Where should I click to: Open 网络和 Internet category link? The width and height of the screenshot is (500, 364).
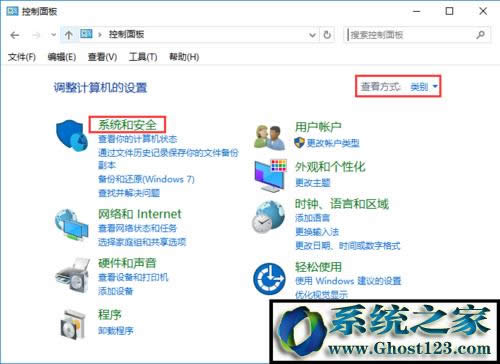[x=140, y=214]
